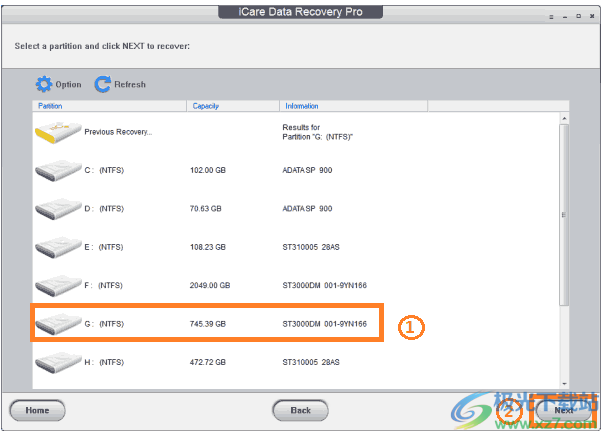610x440 pixels.
Task: Close the iCare Data Recovery window
Action: [x=592, y=16]
